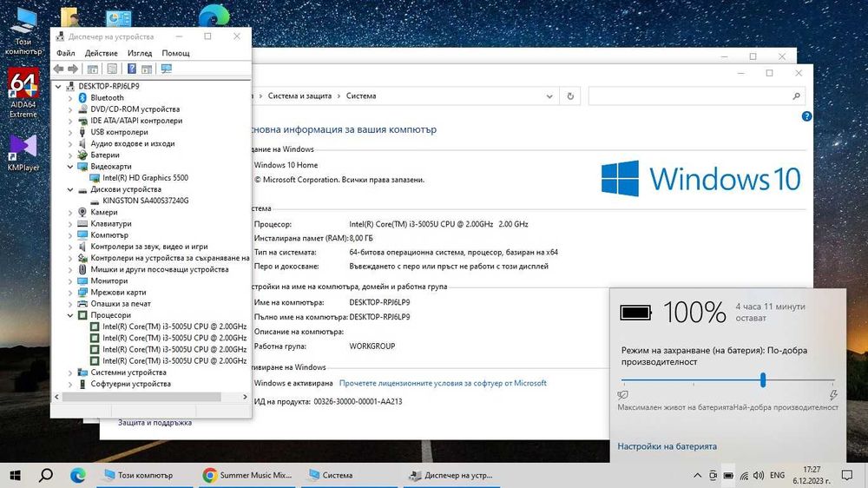
Task: Open the notification center icon
Action: click(846, 475)
